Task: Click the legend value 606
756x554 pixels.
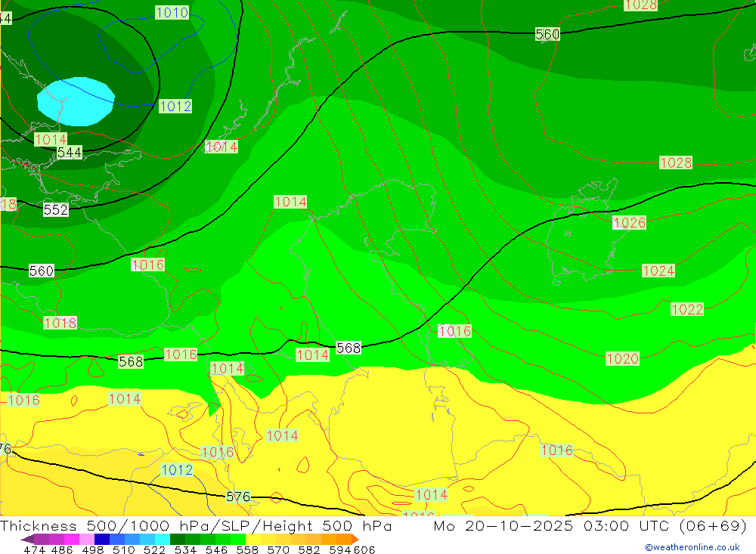Action: [364, 549]
